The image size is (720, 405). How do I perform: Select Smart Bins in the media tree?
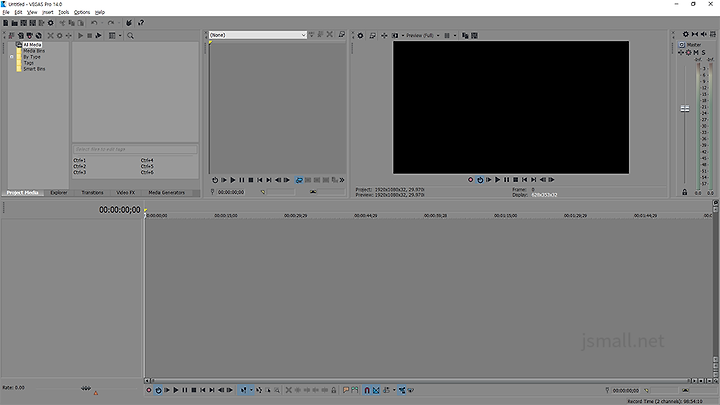[x=34, y=69]
